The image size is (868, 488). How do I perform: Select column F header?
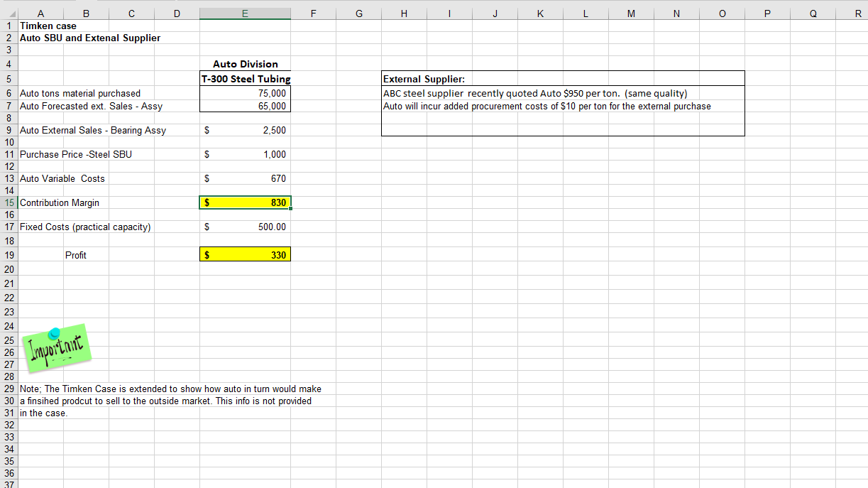coord(313,13)
